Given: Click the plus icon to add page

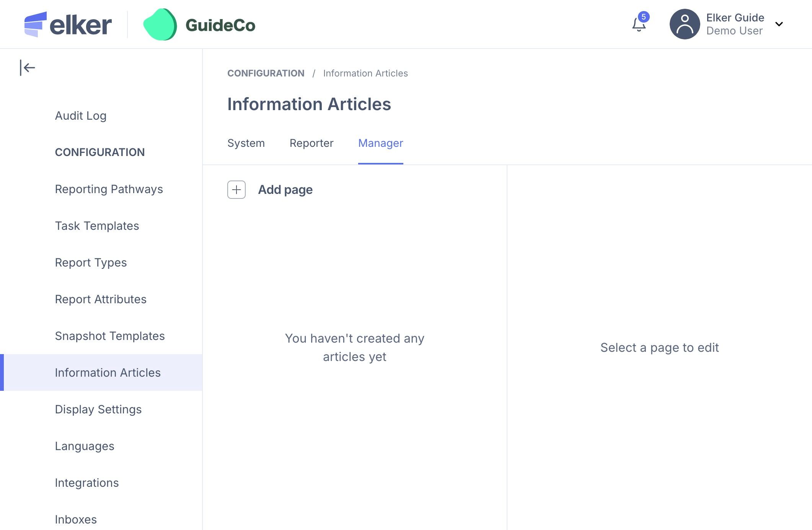Looking at the screenshot, I should (236, 190).
